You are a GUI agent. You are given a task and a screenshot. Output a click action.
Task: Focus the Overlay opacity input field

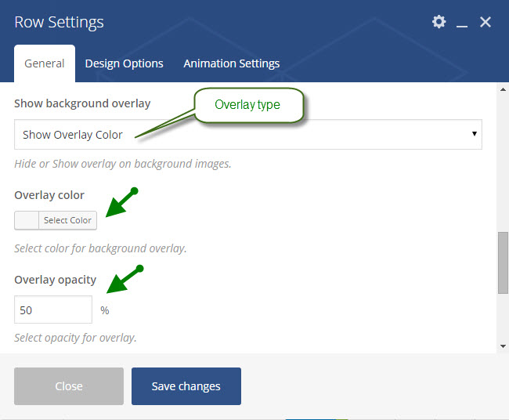53,310
